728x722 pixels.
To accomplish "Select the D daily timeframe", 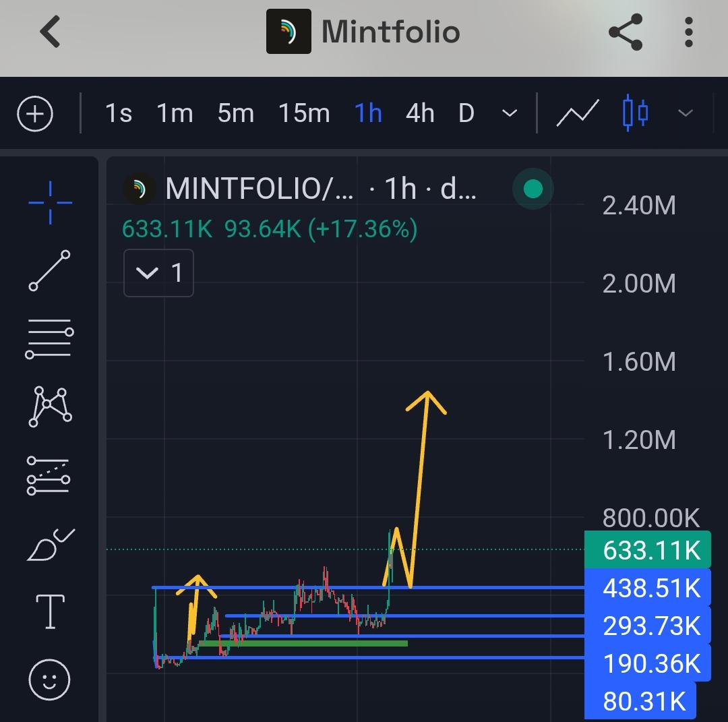I will [x=466, y=113].
